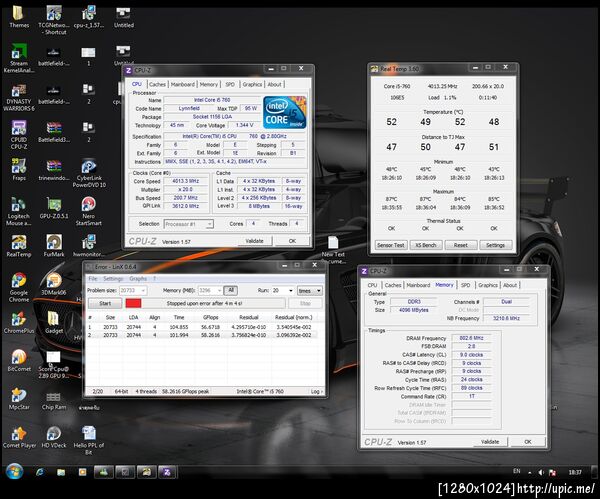Image resolution: width=600 pixels, height=499 pixels.
Task: Click Validate in CPU-Z CPU window
Action: (x=254, y=241)
